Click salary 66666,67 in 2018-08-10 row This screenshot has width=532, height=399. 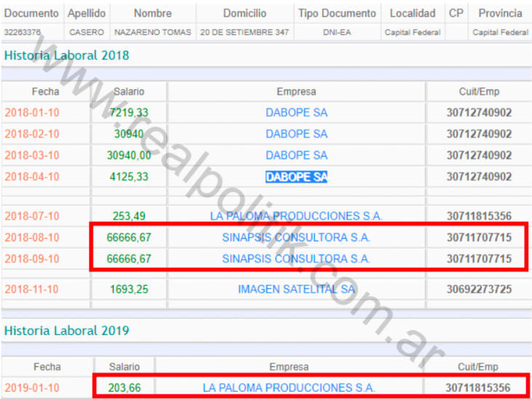129,237
